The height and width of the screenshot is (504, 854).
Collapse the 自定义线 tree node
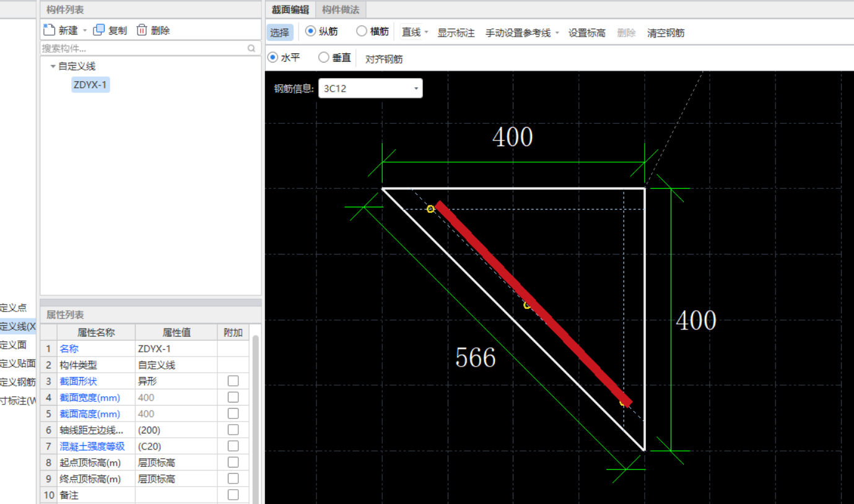(x=53, y=66)
